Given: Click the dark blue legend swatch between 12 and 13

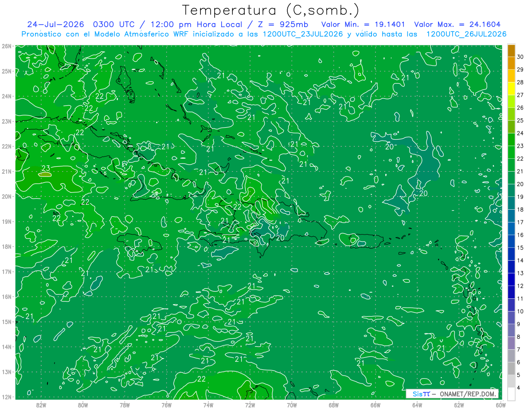Looking at the screenshot, I should click(x=511, y=279).
